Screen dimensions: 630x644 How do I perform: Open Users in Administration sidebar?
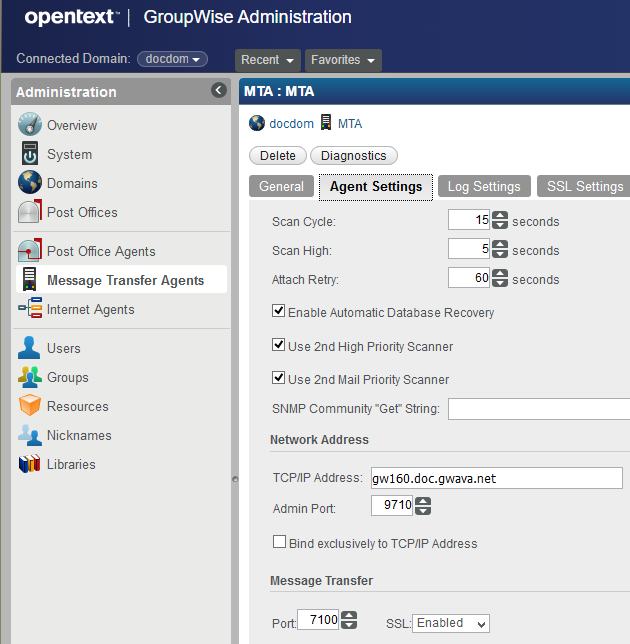pos(64,348)
